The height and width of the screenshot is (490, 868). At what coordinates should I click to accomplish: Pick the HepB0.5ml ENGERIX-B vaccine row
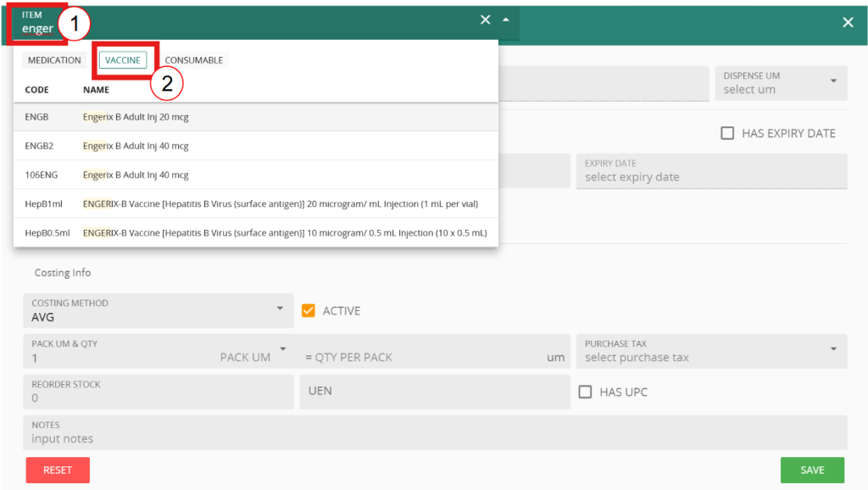[x=254, y=232]
